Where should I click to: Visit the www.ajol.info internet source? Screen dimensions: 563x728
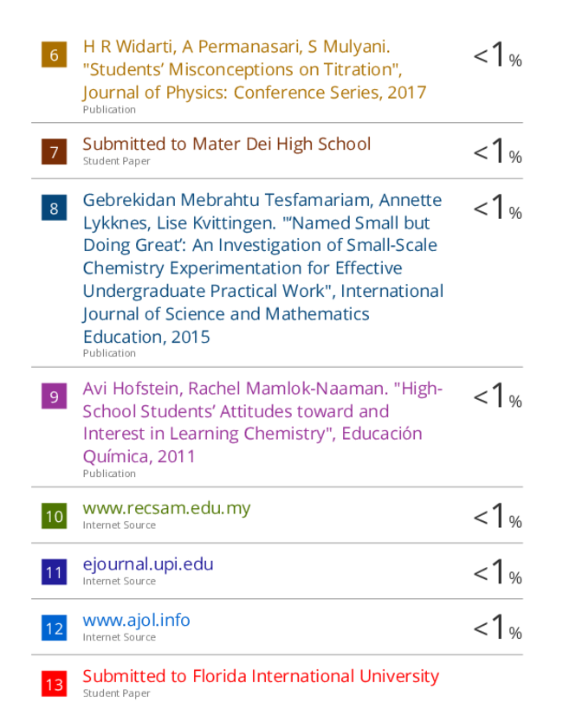click(136, 621)
